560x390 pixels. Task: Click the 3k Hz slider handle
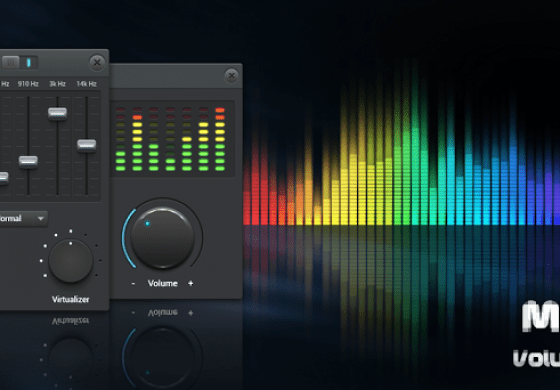click(x=58, y=113)
